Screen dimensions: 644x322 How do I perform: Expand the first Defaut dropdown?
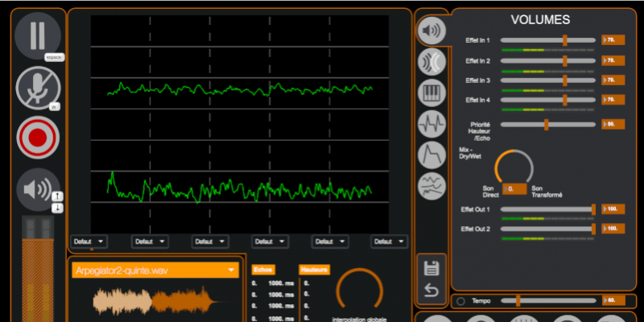click(89, 241)
